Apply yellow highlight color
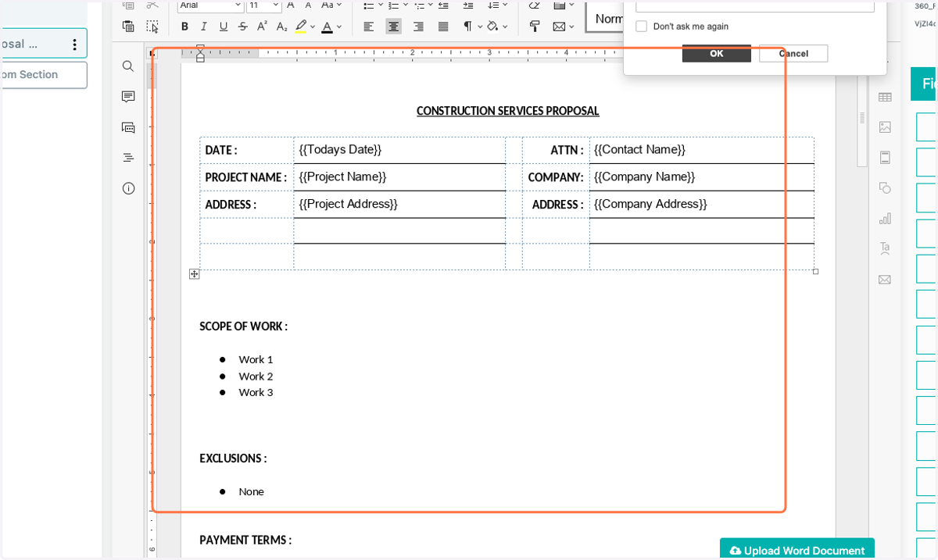 (x=301, y=27)
